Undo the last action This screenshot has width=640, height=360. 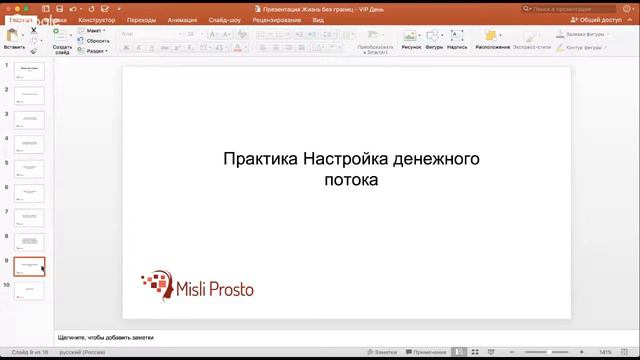(x=73, y=9)
